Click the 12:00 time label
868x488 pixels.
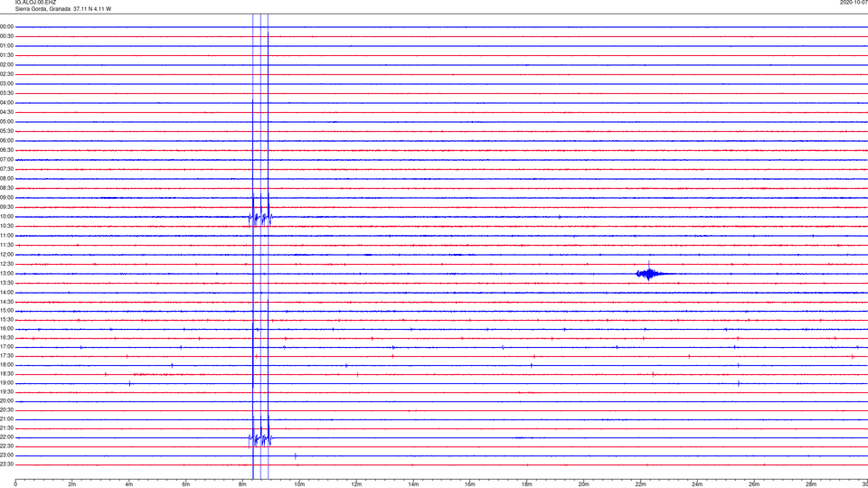click(x=7, y=255)
